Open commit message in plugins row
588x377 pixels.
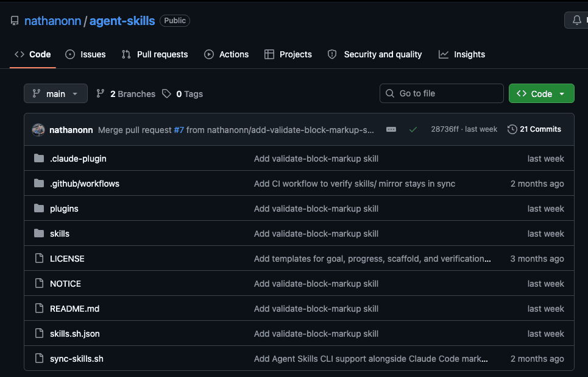tap(316, 209)
